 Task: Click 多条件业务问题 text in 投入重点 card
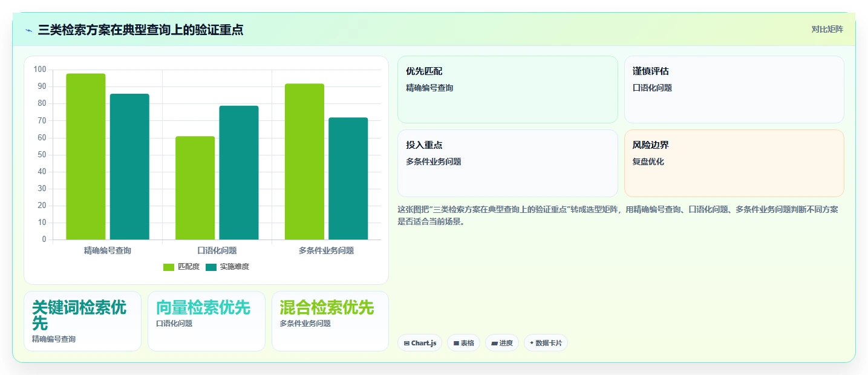pos(434,161)
